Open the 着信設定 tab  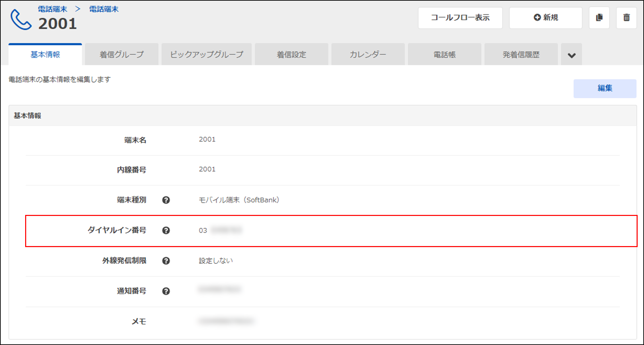click(x=291, y=55)
